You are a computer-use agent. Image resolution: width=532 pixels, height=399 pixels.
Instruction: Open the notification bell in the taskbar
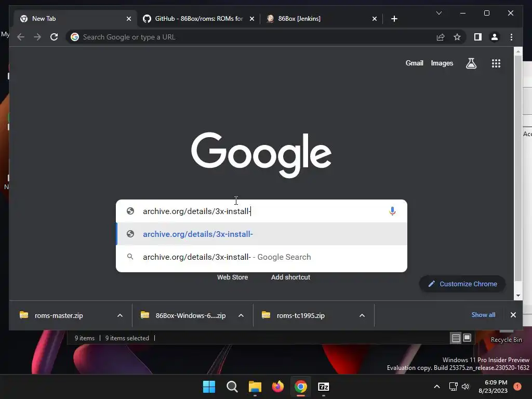point(517,387)
